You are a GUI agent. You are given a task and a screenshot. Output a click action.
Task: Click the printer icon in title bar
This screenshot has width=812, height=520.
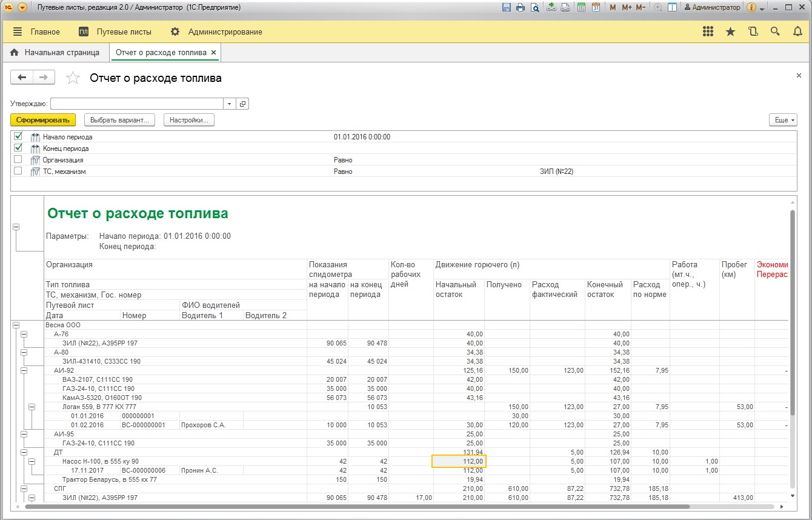tap(521, 7)
